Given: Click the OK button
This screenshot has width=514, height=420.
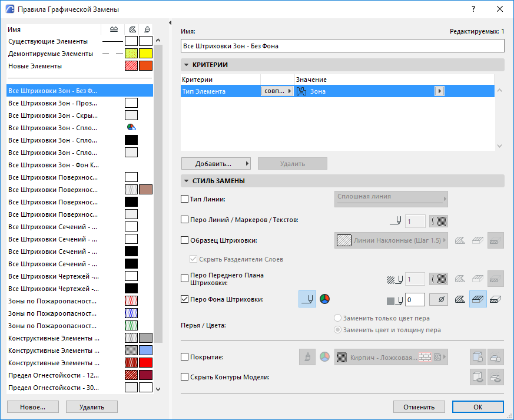Looking at the screenshot, I should (x=478, y=407).
